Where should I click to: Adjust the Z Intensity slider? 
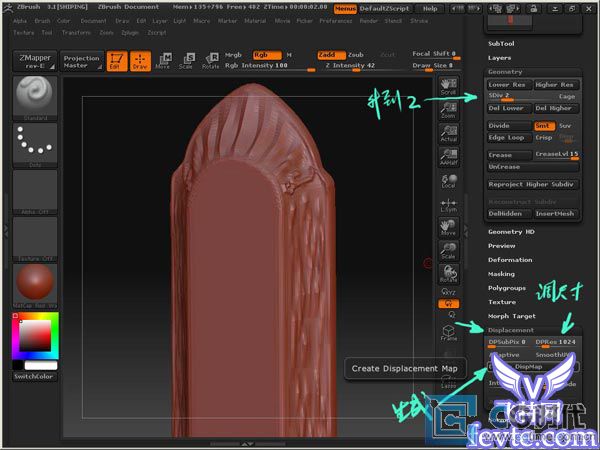point(354,66)
